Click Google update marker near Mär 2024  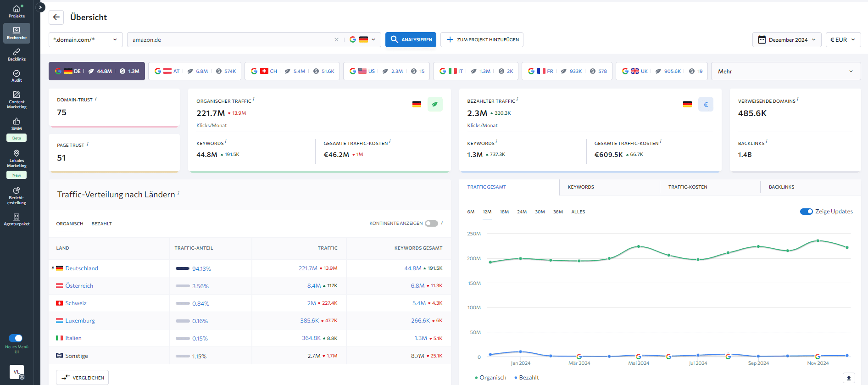click(x=579, y=357)
